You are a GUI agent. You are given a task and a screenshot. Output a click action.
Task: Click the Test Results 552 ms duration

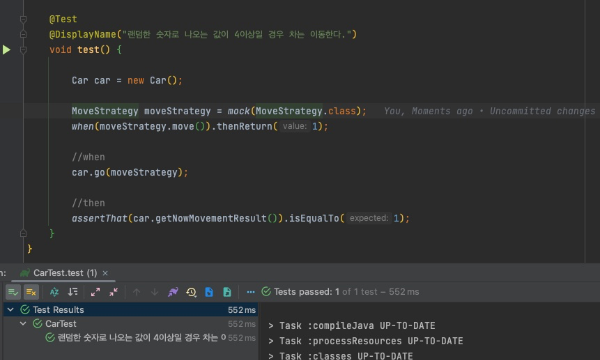pos(241,310)
